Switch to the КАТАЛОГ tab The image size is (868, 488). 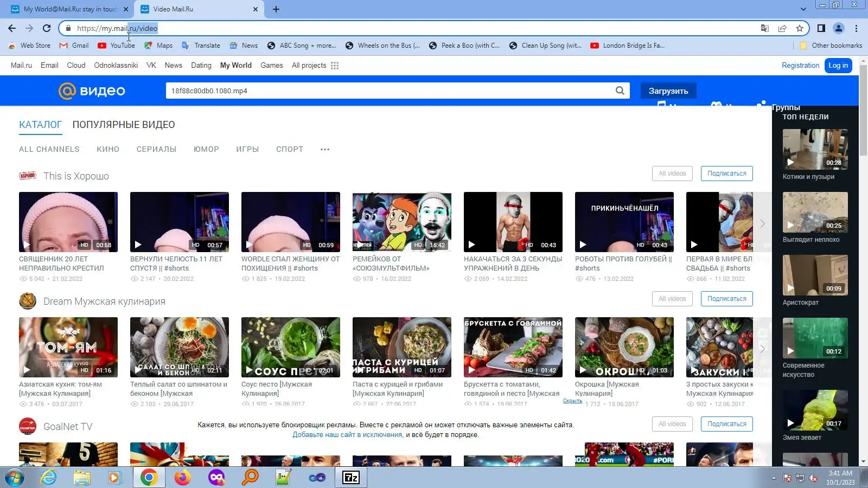(41, 125)
